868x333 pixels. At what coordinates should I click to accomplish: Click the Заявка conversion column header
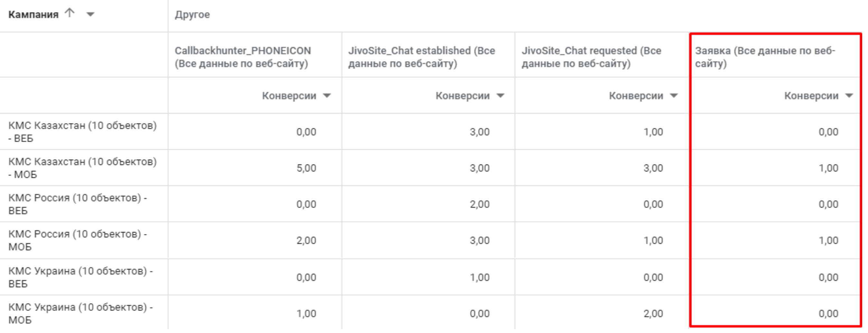pos(765,57)
